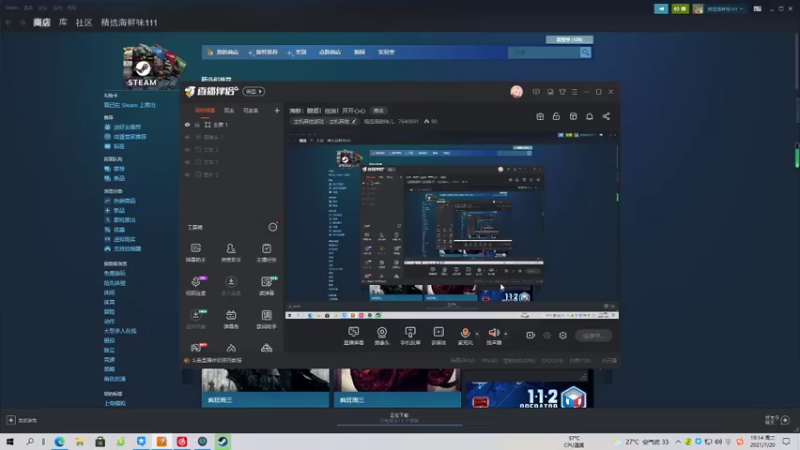The height and width of the screenshot is (450, 800).
Task: Add a 摄像头 camera source from the bottom bar
Action: coord(382,336)
